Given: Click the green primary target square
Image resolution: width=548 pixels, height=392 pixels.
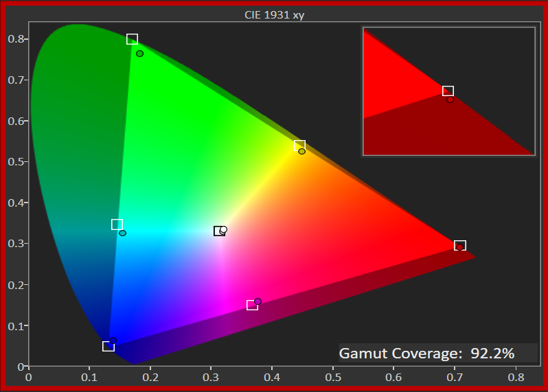Looking at the screenshot, I should (x=132, y=39).
